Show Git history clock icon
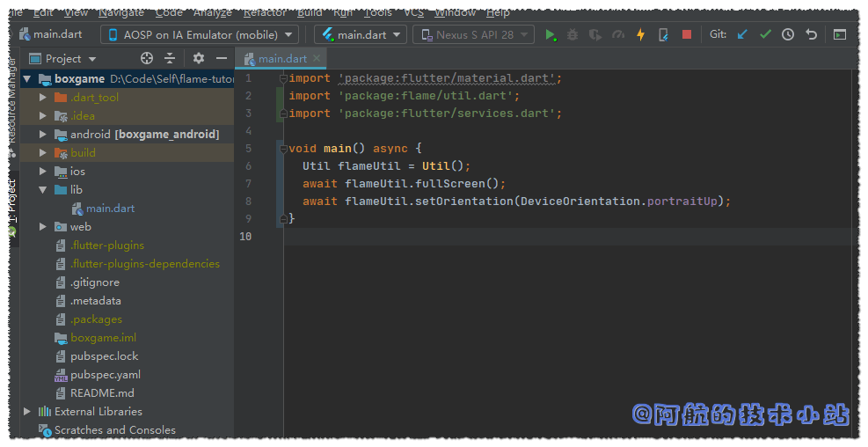The height and width of the screenshot is (447, 868). tap(788, 35)
